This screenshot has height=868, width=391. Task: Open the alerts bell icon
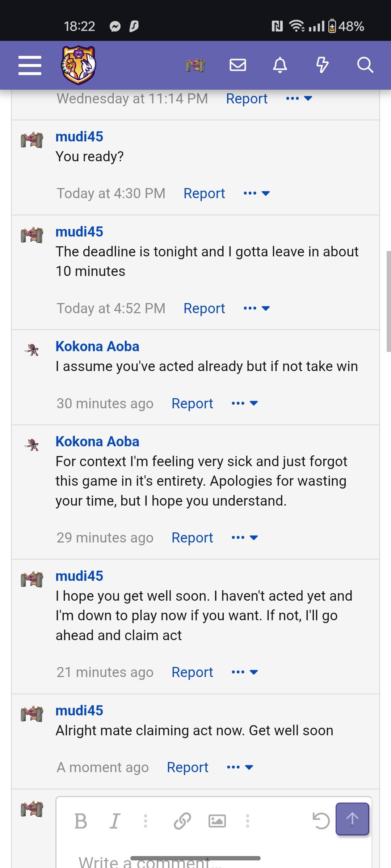(280, 65)
